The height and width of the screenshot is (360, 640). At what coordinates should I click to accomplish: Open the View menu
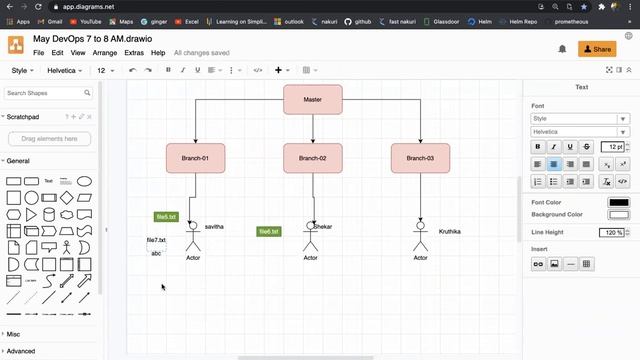[x=78, y=53]
